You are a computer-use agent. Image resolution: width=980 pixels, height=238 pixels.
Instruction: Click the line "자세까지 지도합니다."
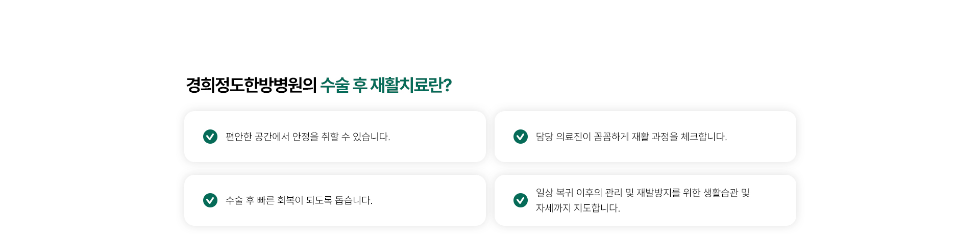[578, 208]
